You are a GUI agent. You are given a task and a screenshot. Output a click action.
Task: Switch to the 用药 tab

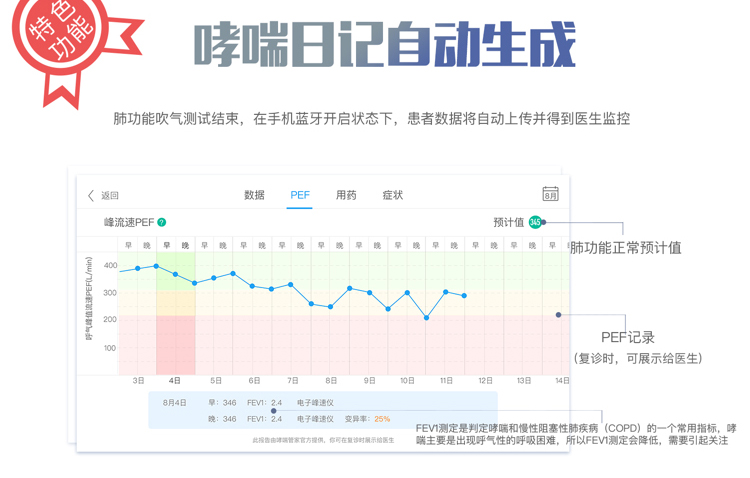(x=346, y=195)
